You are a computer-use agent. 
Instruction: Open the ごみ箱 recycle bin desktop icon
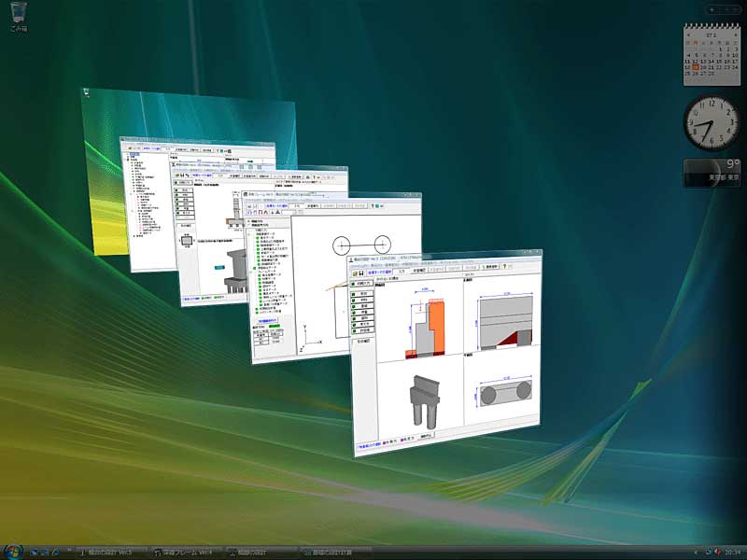click(x=18, y=17)
